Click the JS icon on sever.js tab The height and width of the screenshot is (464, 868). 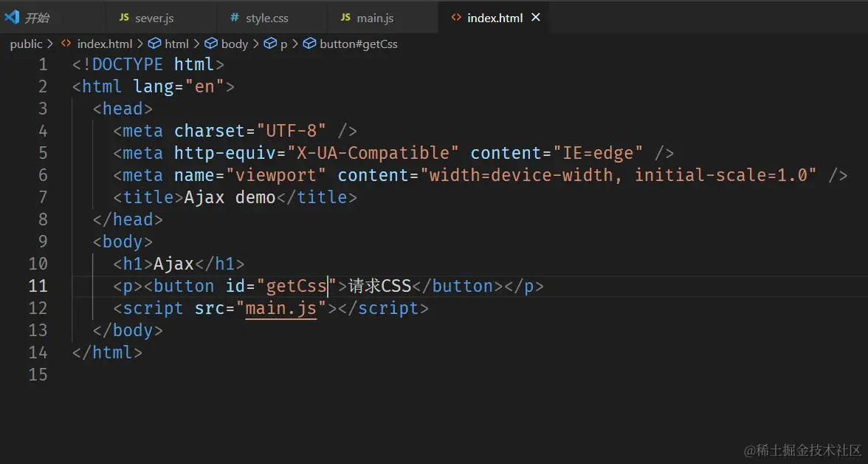[124, 18]
